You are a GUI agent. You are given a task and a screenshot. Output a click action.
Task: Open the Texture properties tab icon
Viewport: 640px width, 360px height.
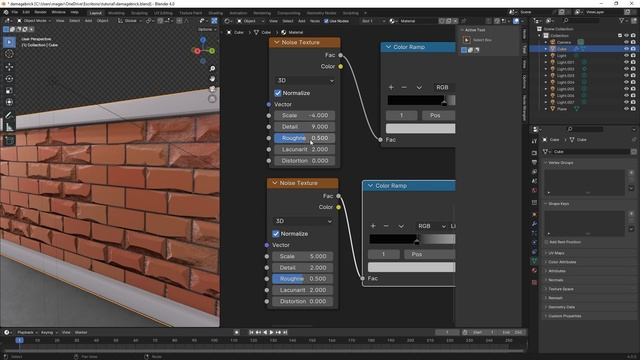534,282
